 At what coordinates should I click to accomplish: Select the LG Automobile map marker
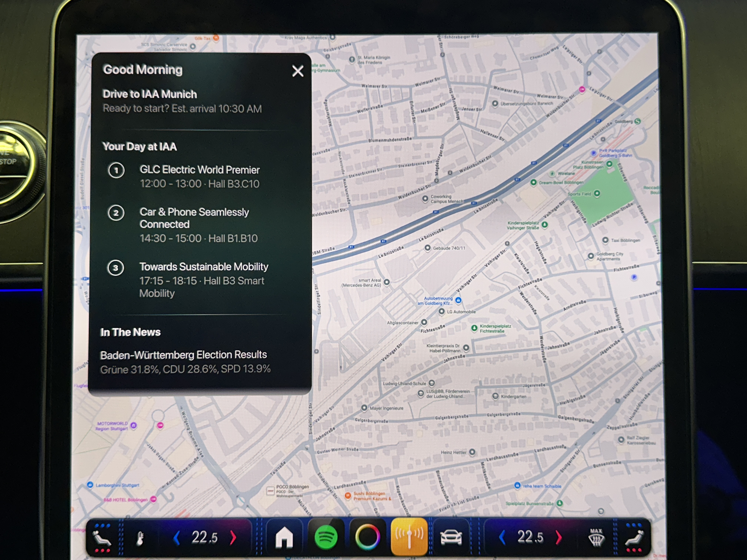441,311
